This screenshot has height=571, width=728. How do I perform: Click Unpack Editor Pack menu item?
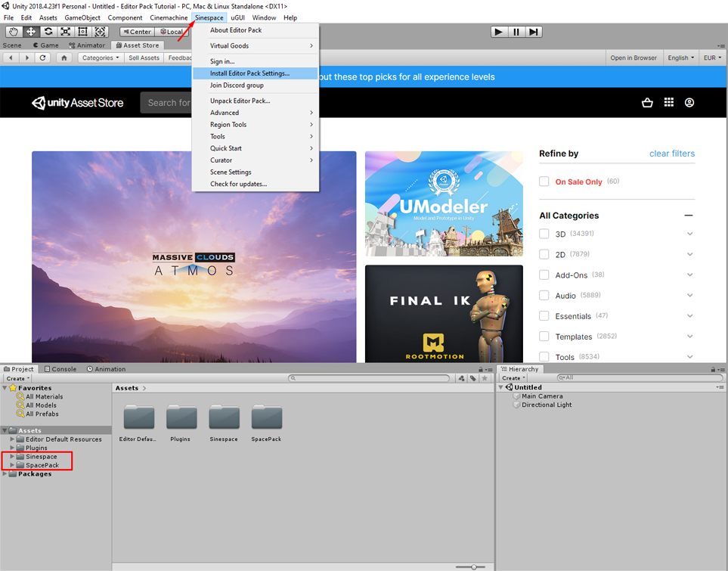[x=255, y=101]
